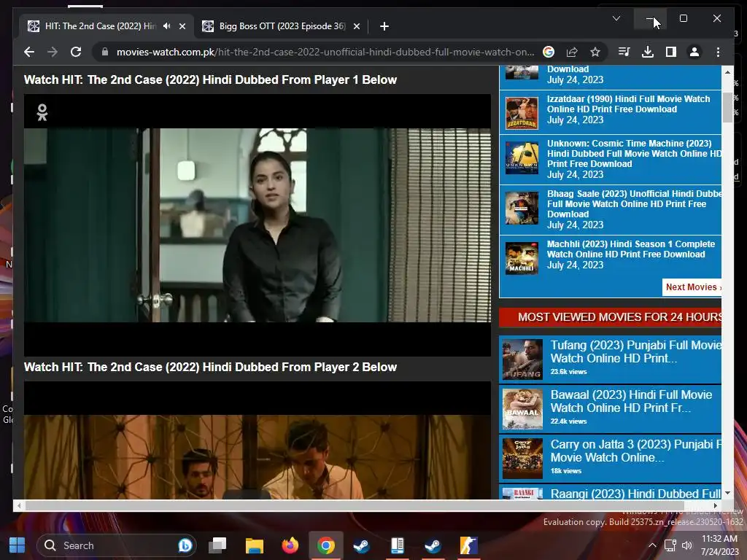Open Machhli (2023) Hindi Season 1 link
Viewport: 747px width, 560px height.
[631, 249]
